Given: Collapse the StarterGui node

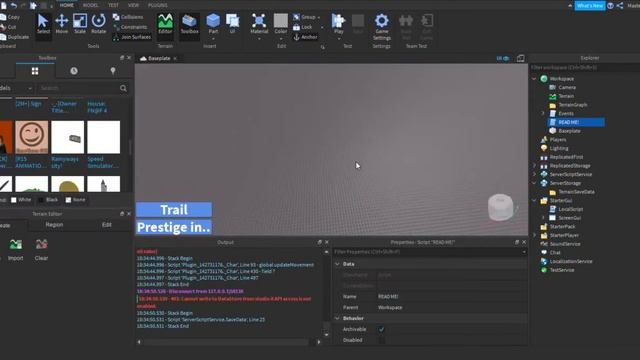Looking at the screenshot, I should coord(534,200).
